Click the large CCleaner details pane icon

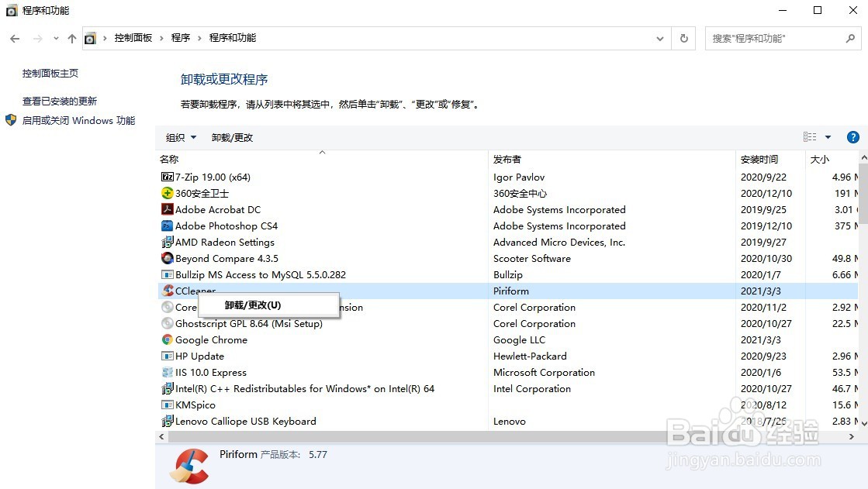(x=190, y=466)
